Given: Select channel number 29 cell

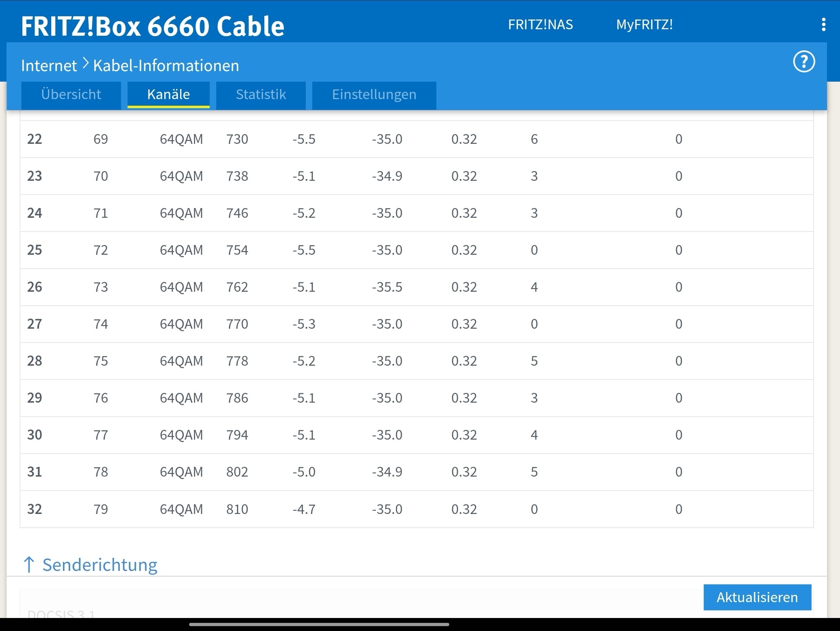Looking at the screenshot, I should [35, 398].
